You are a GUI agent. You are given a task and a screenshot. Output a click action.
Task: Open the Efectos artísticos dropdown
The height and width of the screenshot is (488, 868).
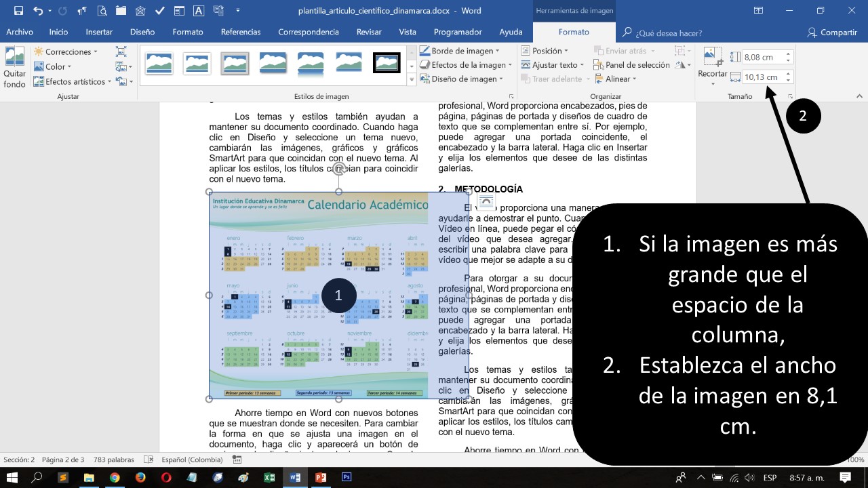tap(73, 81)
